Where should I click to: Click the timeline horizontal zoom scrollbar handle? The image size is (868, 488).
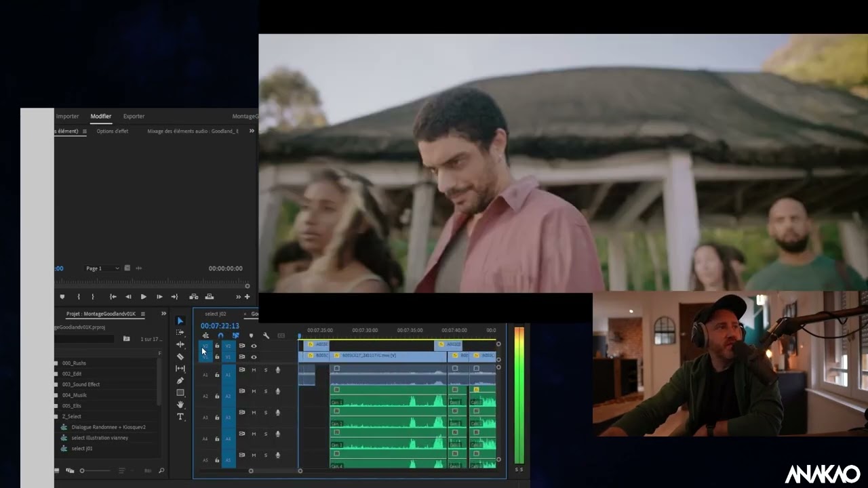251,471
